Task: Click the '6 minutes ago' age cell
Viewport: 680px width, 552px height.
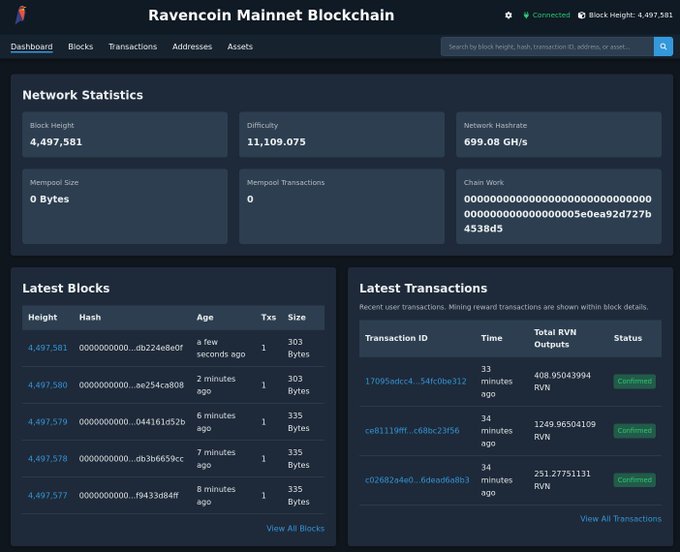Action: (x=216, y=422)
